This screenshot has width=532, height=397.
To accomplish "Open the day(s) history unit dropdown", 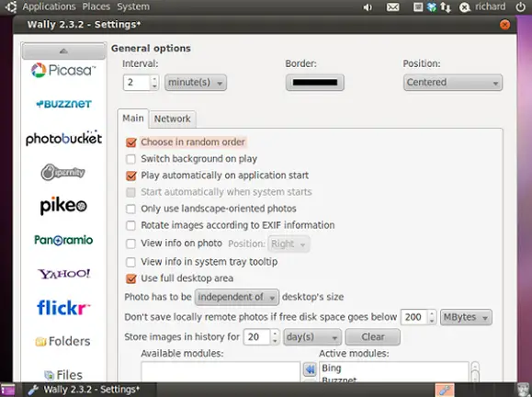I will (x=312, y=337).
